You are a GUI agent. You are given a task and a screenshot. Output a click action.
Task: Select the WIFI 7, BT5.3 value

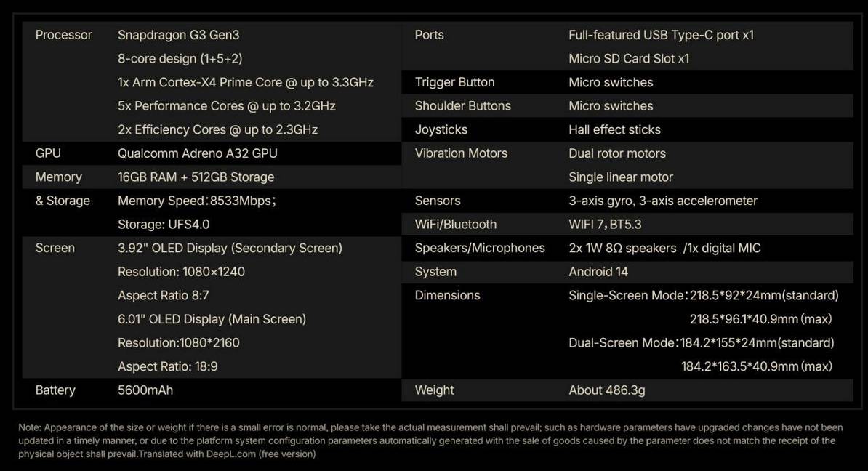[605, 225]
